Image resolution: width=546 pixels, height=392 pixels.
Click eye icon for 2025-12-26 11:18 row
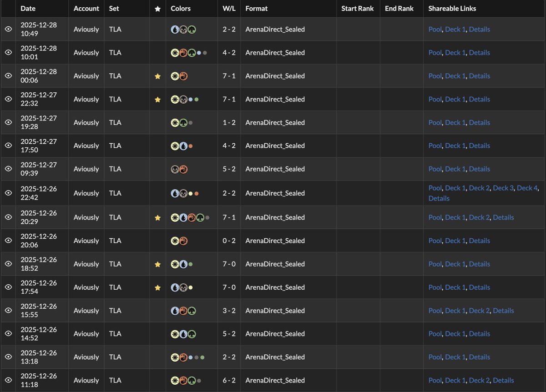(8, 380)
